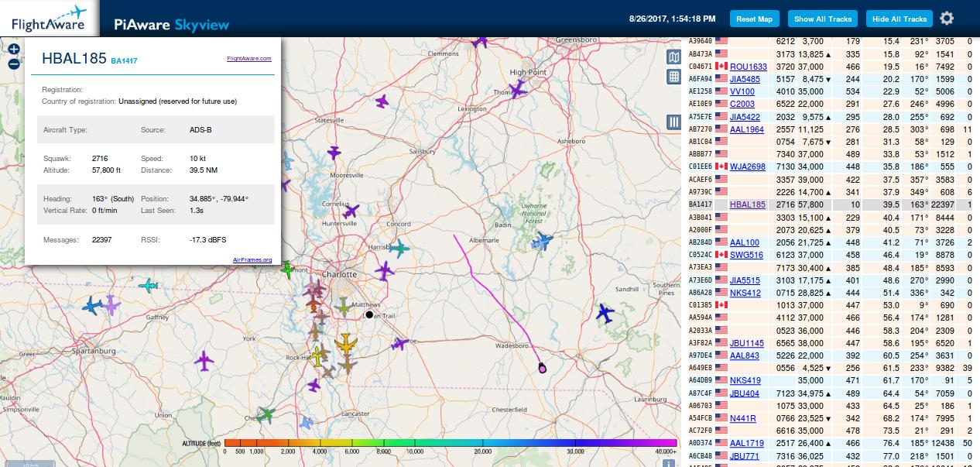This screenshot has height=467, width=980.
Task: Click the PiAware Skyview title
Action: (x=172, y=24)
